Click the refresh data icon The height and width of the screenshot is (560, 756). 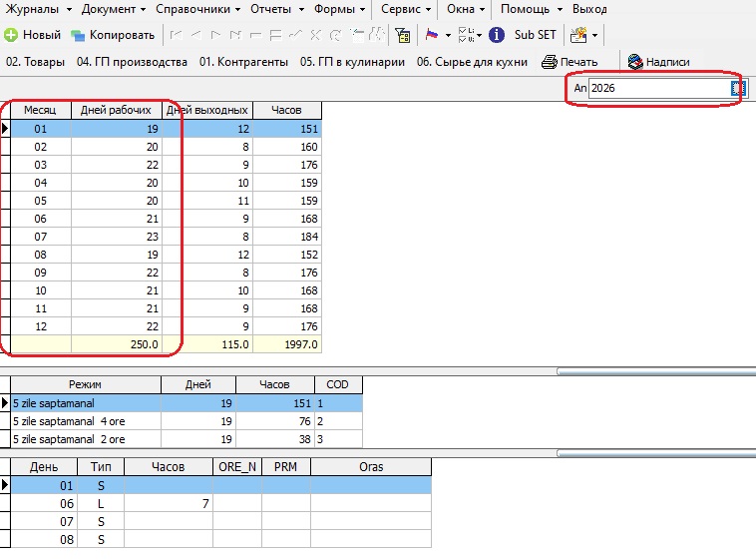[x=335, y=35]
